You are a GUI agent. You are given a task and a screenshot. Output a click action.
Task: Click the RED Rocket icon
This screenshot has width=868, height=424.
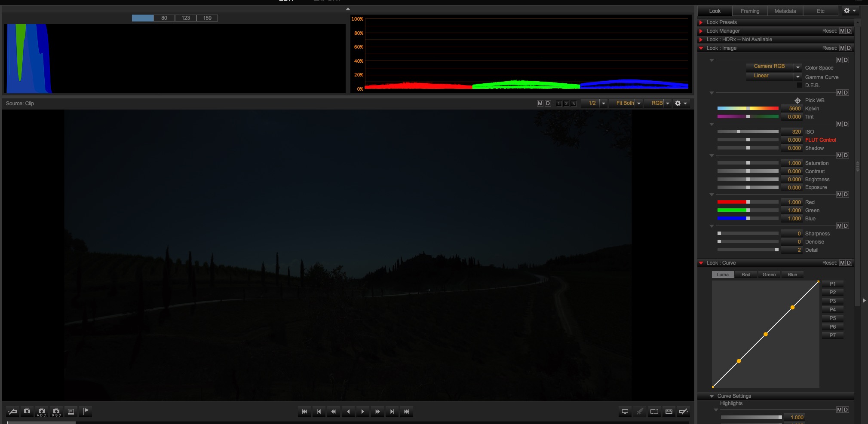coord(640,412)
